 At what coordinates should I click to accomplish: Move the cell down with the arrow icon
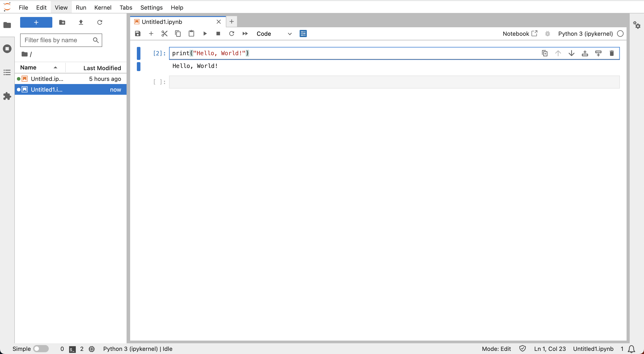point(571,53)
